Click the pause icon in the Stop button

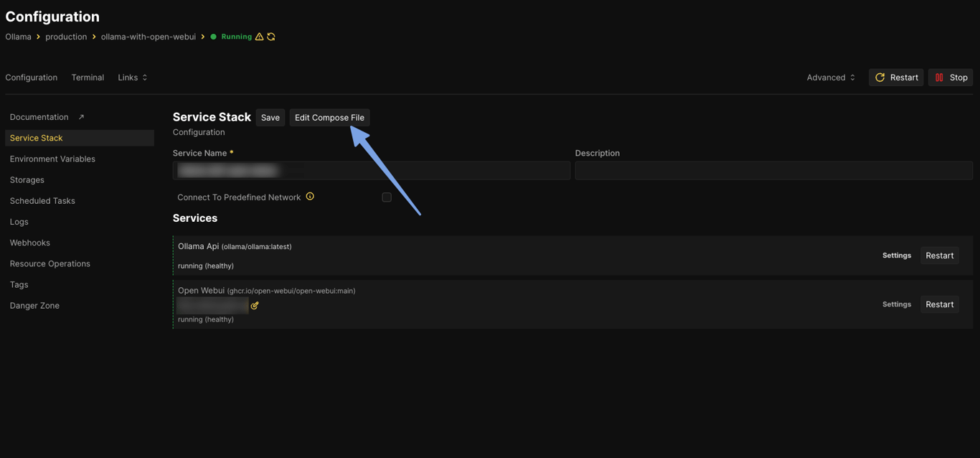pos(939,78)
